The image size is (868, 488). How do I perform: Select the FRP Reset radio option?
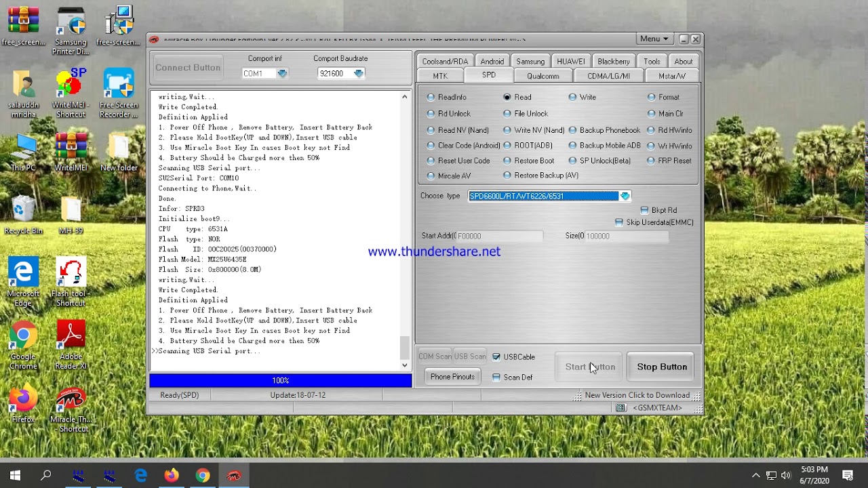click(652, 161)
